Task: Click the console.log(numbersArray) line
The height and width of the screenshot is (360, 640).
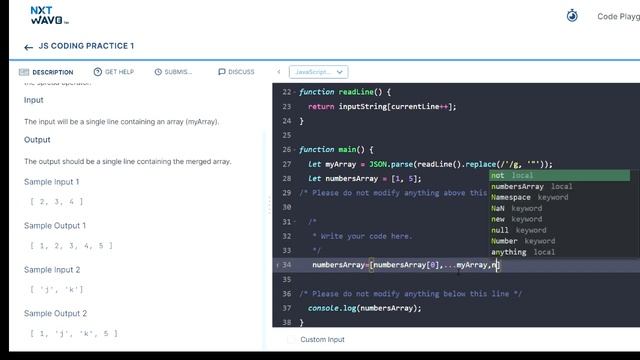Action: tap(364, 308)
